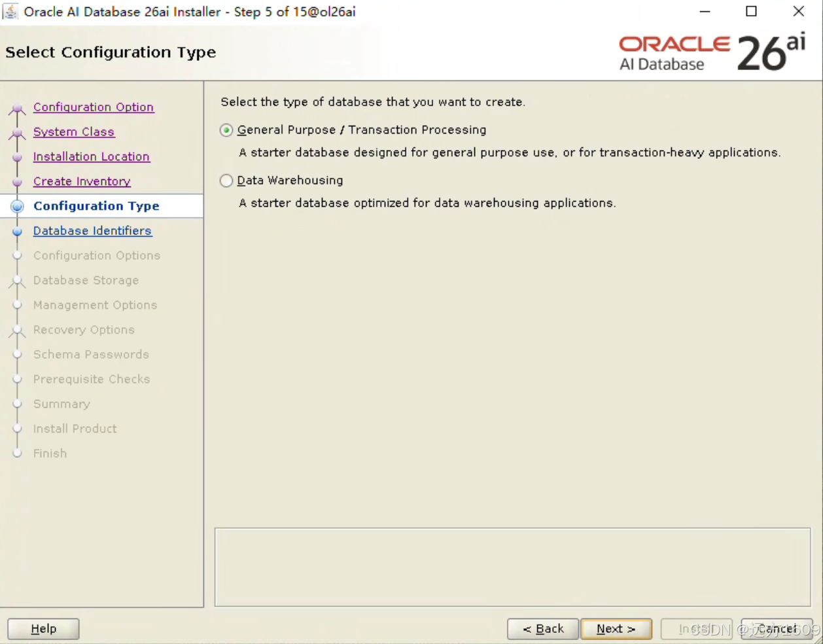Click the disabled Recovery Options step text
This screenshot has width=823, height=644.
(84, 330)
